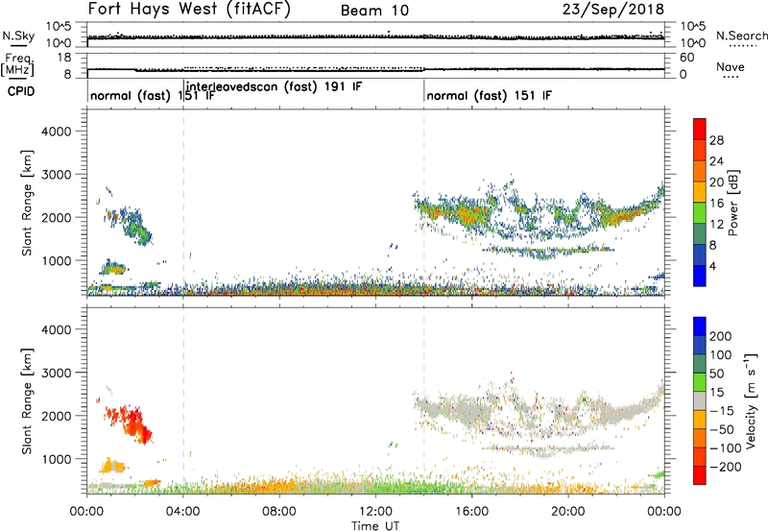Image resolution: width=768 pixels, height=532 pixels.
Task: Pick the red bottom segment of velocity colorbar
Action: click(x=700, y=475)
